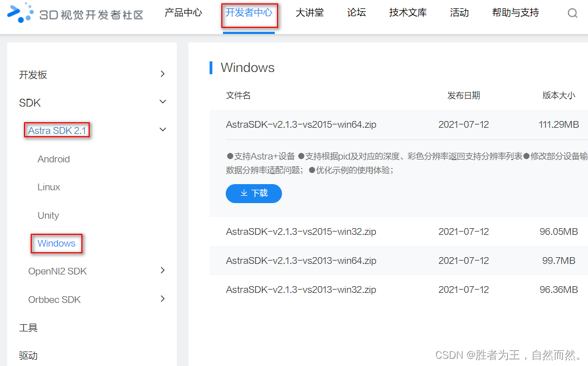Select AstraSDK-v2.1.3-vs2013-win32.zip file row
588x366 pixels.
click(x=399, y=290)
